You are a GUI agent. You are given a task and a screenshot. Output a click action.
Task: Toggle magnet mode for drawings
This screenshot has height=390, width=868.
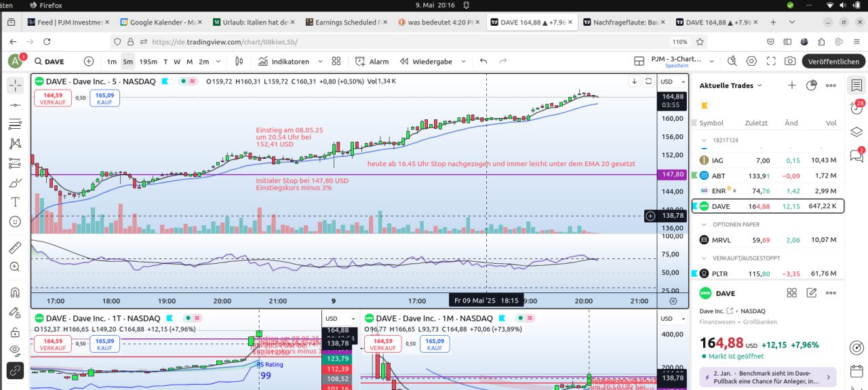15,292
